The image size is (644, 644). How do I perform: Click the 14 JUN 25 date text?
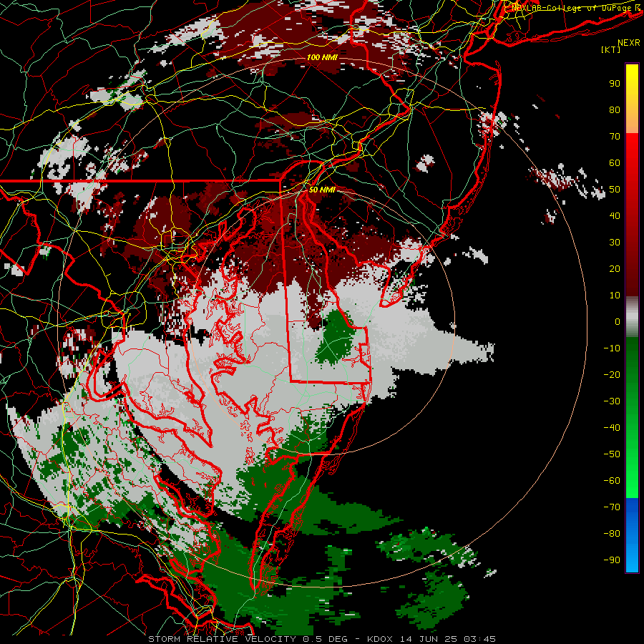(428, 639)
